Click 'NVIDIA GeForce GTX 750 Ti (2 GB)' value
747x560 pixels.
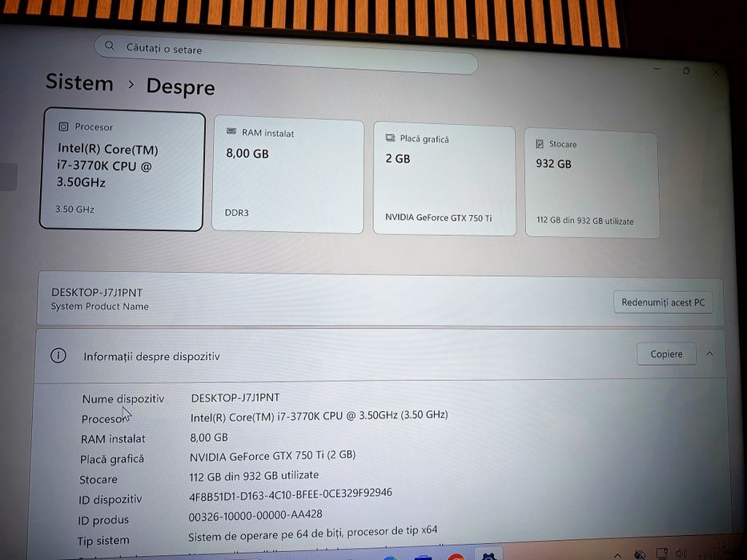click(272, 456)
